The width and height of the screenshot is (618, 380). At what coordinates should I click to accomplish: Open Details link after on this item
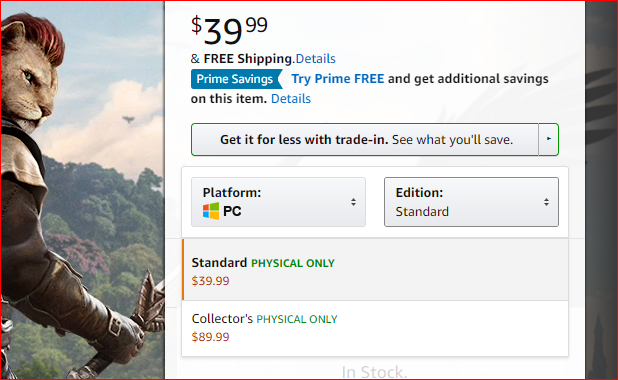coord(291,99)
